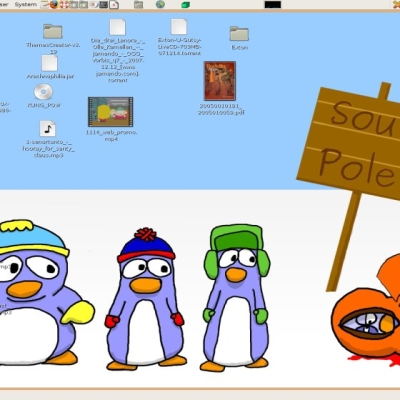Open the orange PDF cover thumbnail
This screenshot has height=400, width=400.
click(220, 81)
